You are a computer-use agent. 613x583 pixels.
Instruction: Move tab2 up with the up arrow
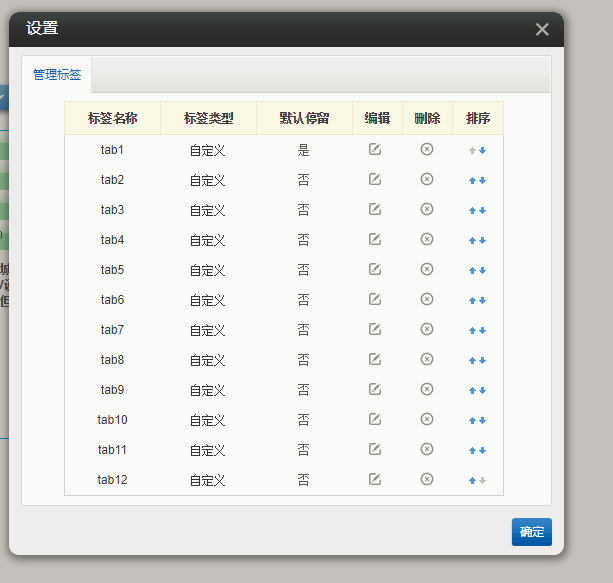473,181
